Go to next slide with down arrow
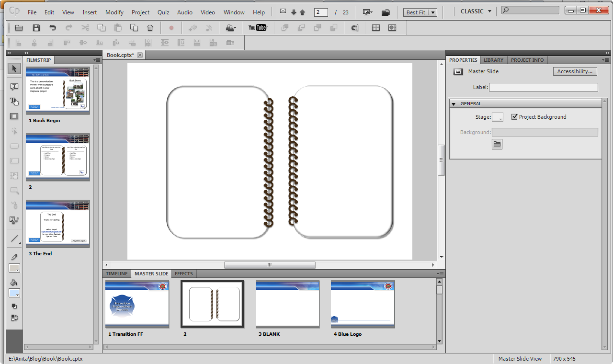 (294, 12)
